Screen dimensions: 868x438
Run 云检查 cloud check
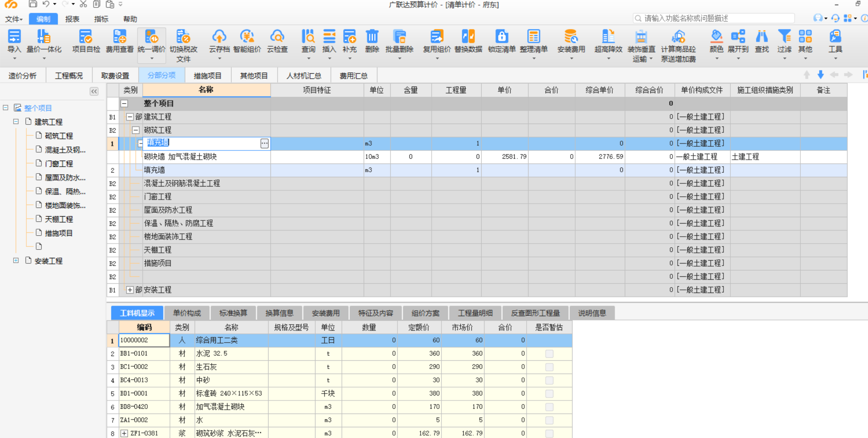277,41
